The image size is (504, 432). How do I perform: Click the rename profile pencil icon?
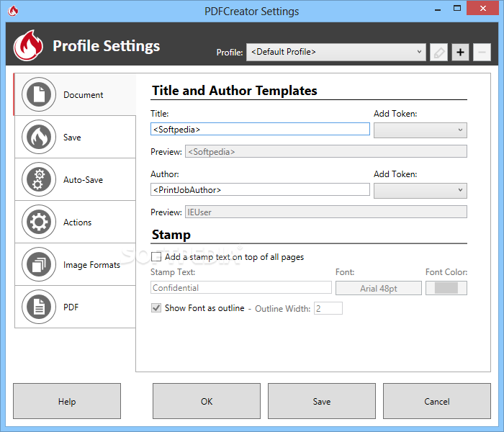click(x=438, y=52)
